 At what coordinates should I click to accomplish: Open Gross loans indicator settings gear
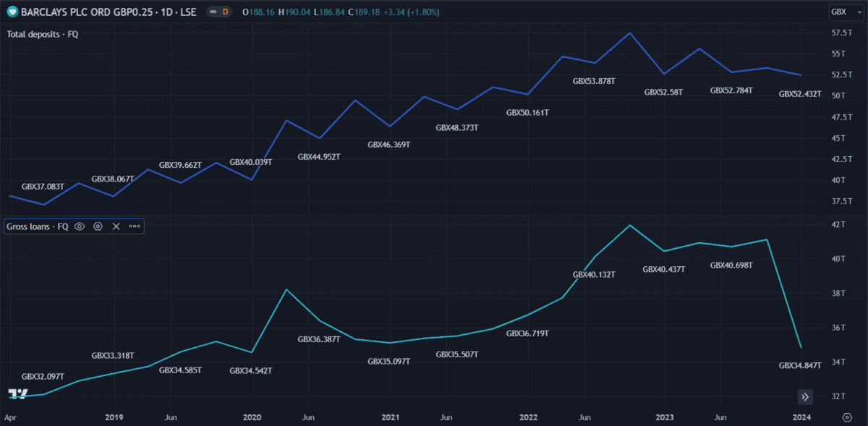click(x=98, y=226)
